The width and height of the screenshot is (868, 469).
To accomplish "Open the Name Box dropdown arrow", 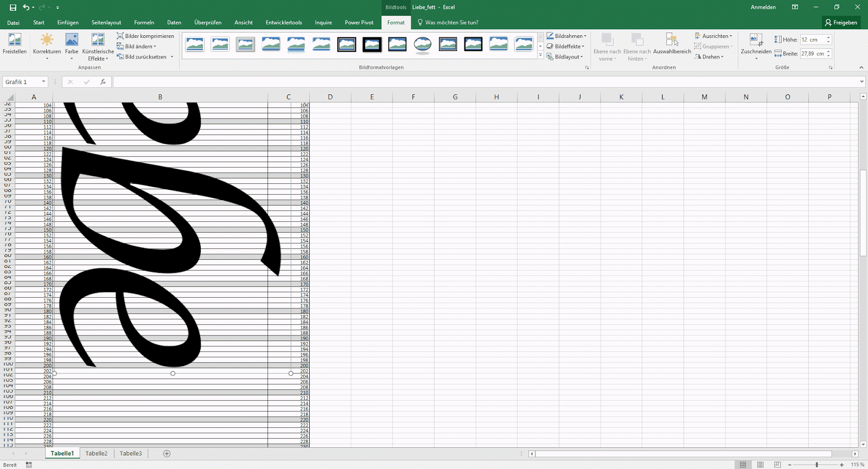I will 43,82.
